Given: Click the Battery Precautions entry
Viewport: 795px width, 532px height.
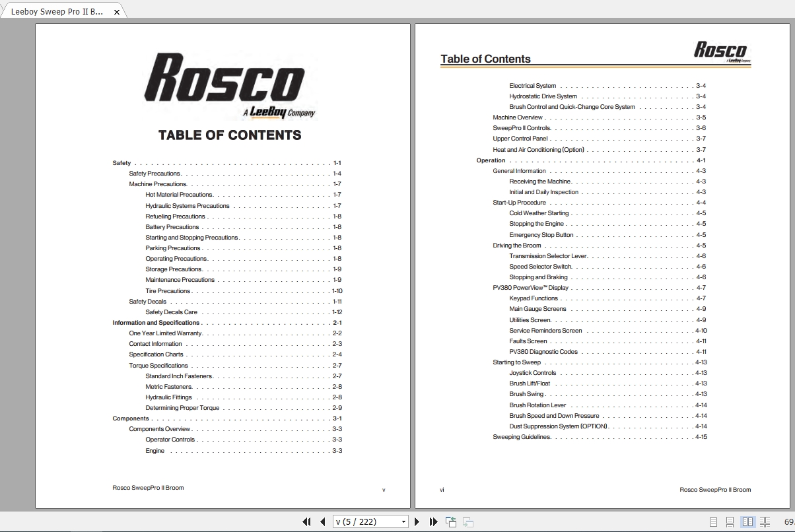Looking at the screenshot, I should pos(244,227).
